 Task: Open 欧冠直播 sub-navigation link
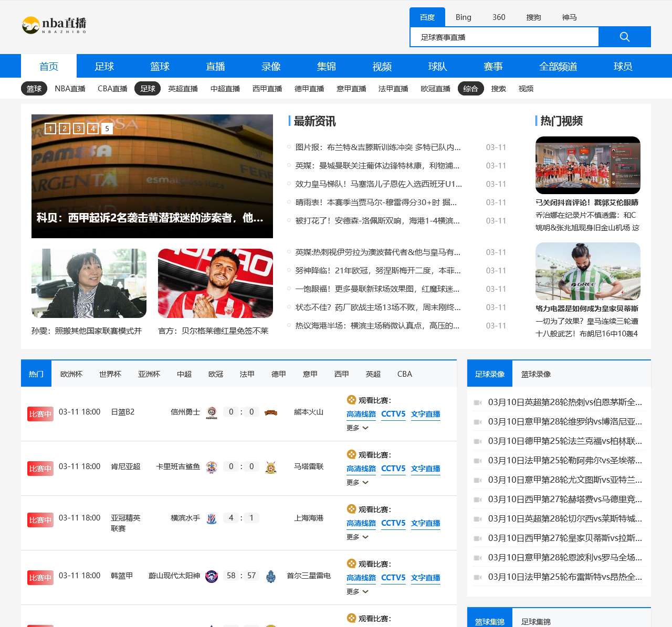436,89
